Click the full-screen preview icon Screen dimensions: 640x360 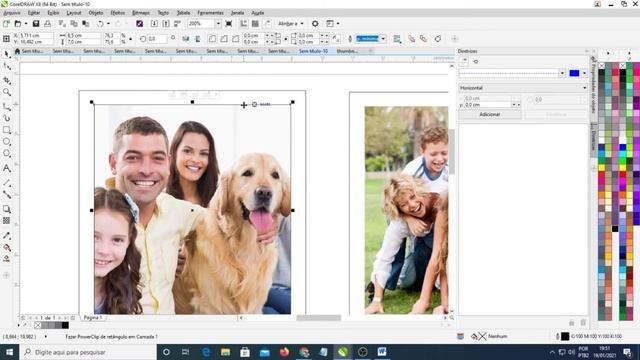click(x=229, y=24)
